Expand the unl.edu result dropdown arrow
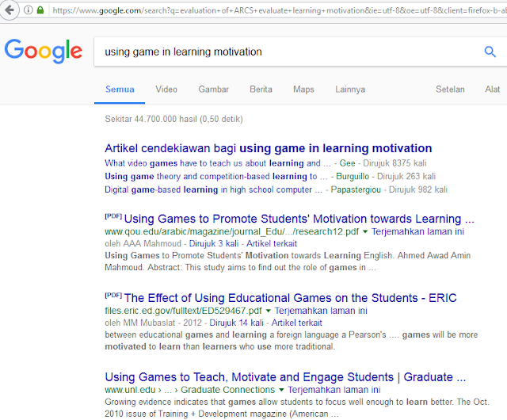 pos(281,390)
